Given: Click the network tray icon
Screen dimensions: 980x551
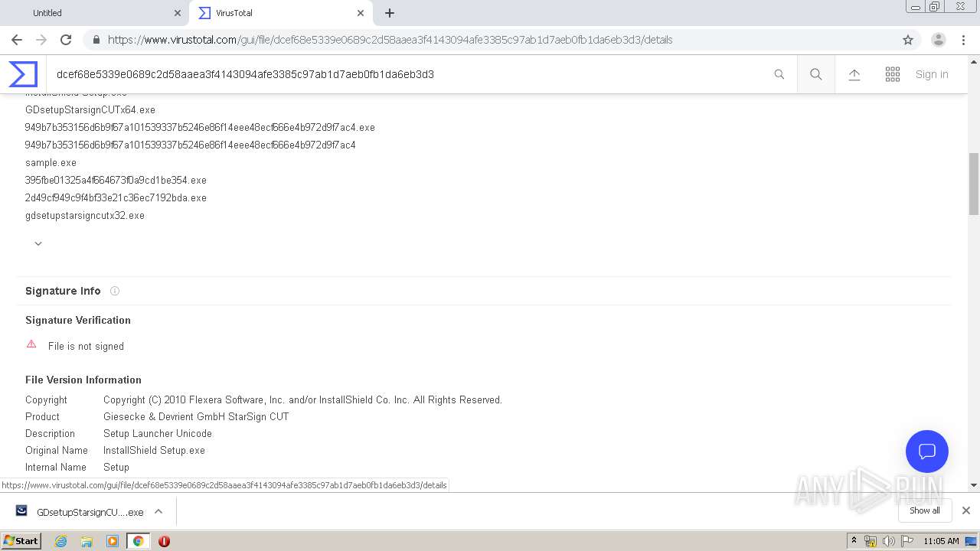Looking at the screenshot, I should pos(871,541).
